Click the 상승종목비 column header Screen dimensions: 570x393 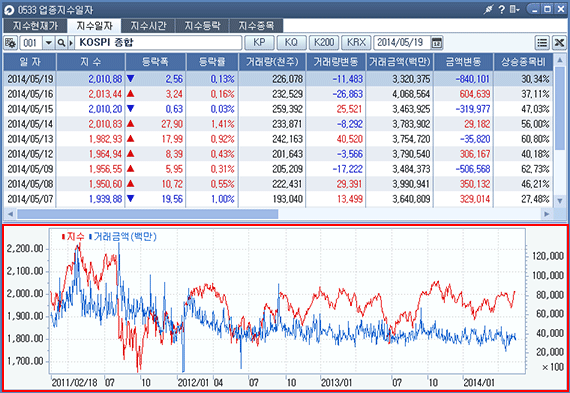(523, 62)
